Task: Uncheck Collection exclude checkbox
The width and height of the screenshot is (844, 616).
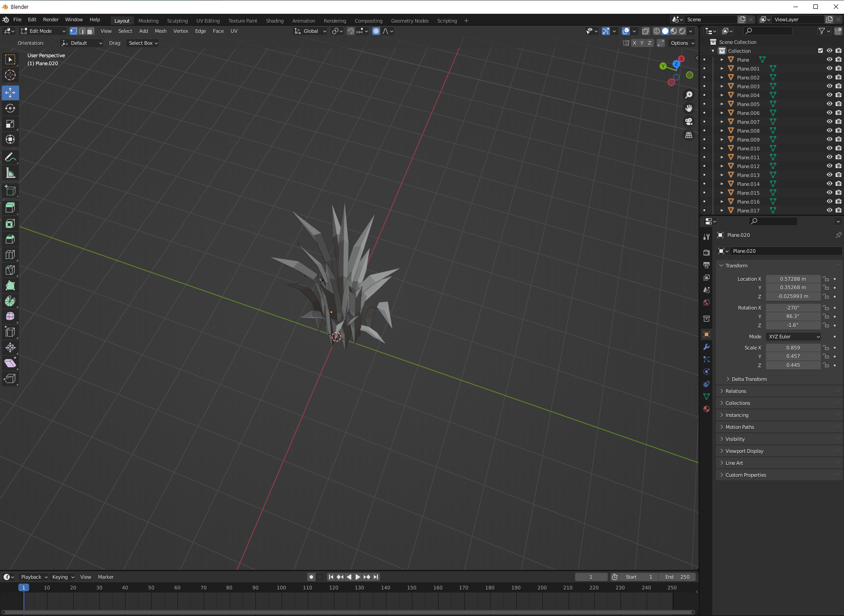Action: 820,51
